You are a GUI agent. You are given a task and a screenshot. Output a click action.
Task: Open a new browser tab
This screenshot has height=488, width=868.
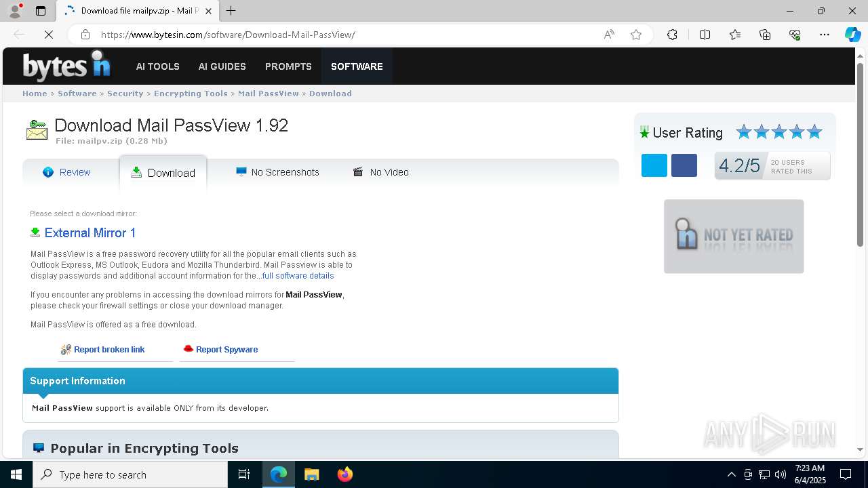click(231, 11)
